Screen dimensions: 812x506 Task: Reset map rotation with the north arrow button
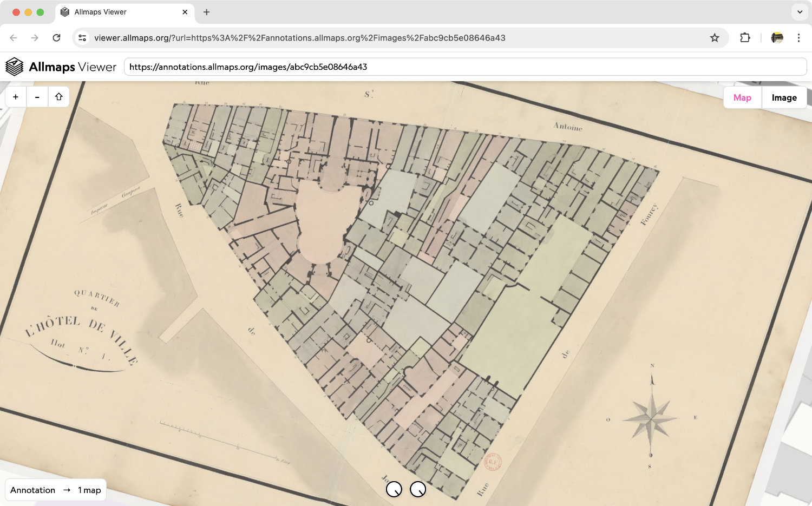[58, 97]
